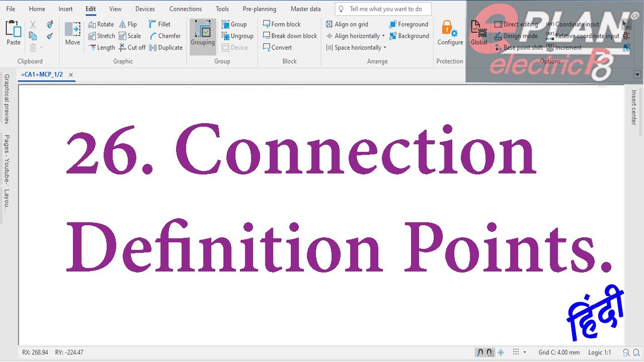Click the Scale tool
The width and height of the screenshot is (644, 362).
pyautogui.click(x=130, y=36)
